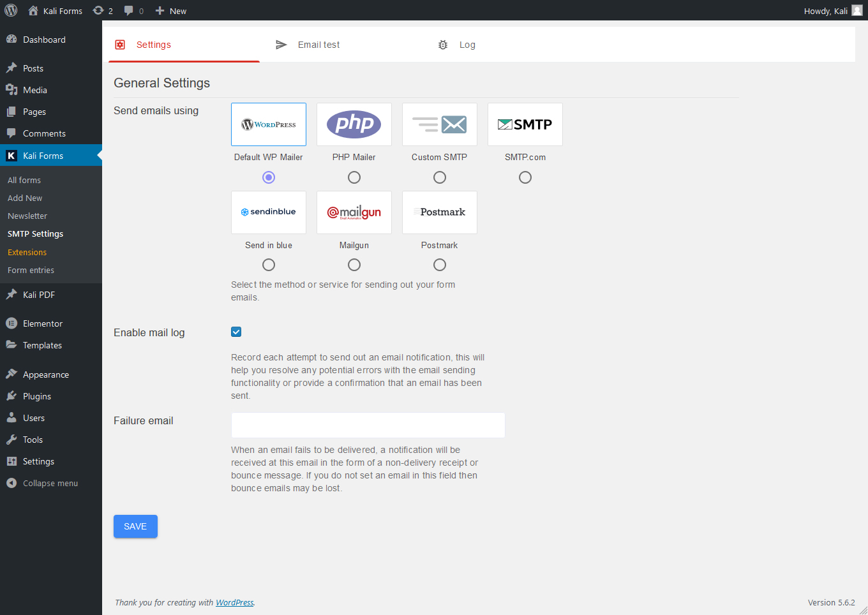Screen dimensions: 868x615
Task: Click the Version 5.6.2 text
Action: click(x=831, y=602)
